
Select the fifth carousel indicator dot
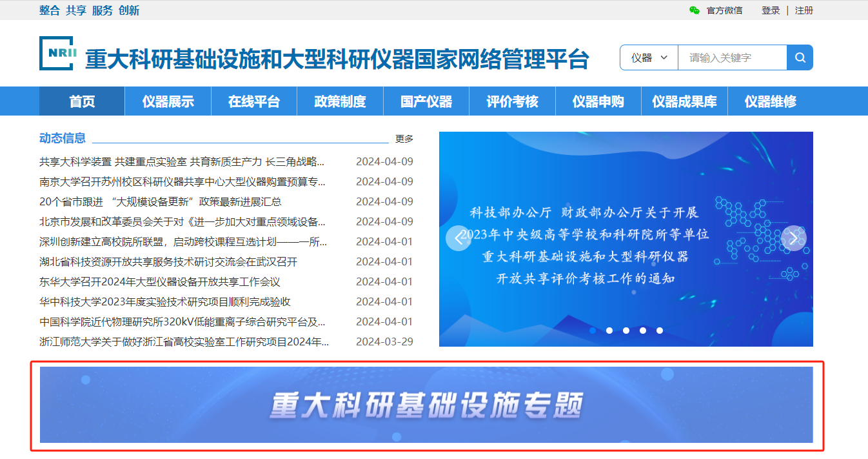point(660,330)
